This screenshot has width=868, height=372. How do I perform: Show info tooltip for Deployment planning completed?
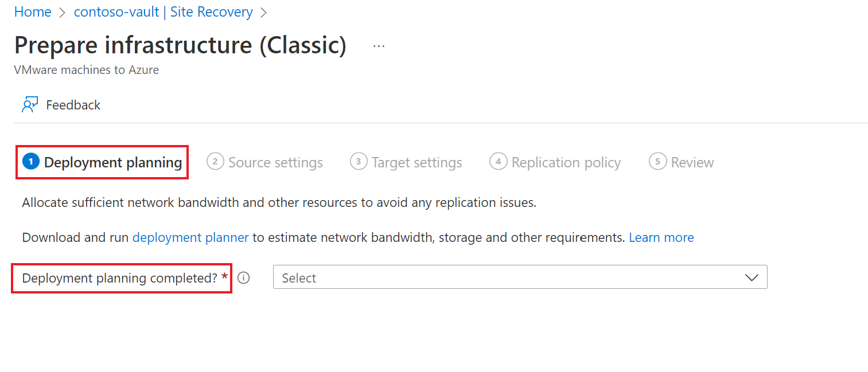click(244, 278)
